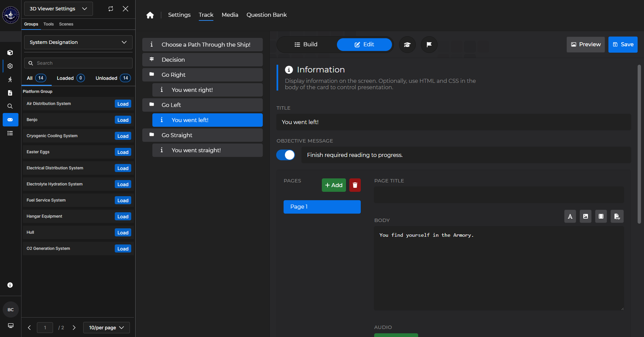Go to previous page of systems list
This screenshot has width=644, height=337.
(x=29, y=328)
